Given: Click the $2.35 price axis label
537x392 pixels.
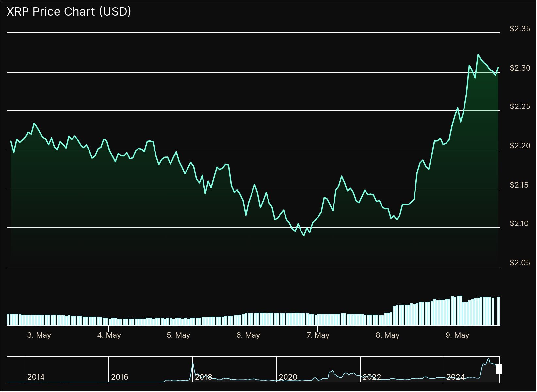Looking at the screenshot, I should click(520, 29).
